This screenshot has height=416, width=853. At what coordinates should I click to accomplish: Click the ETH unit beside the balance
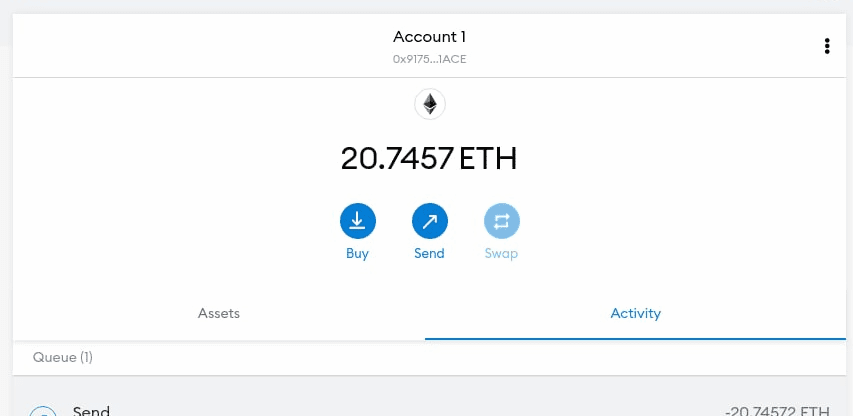point(488,158)
